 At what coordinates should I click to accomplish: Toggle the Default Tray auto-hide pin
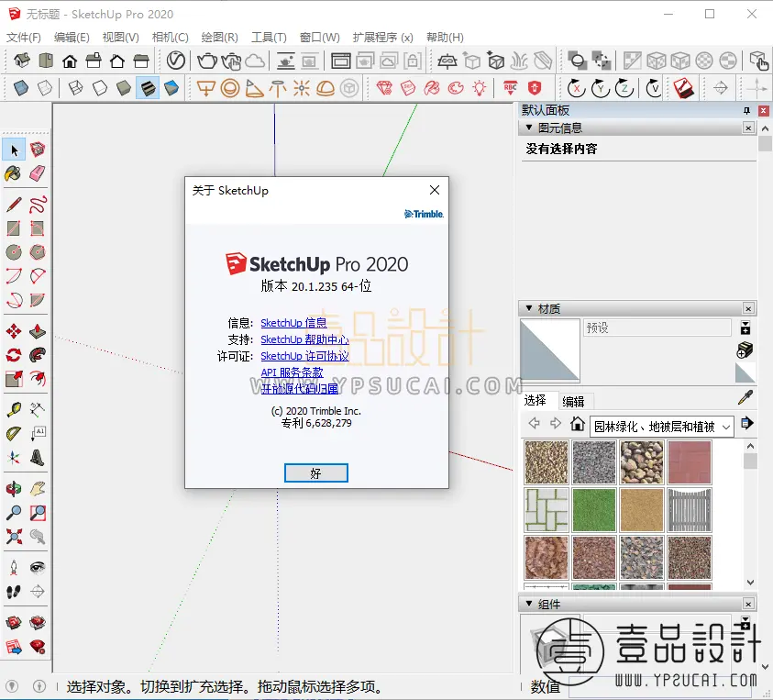(747, 110)
